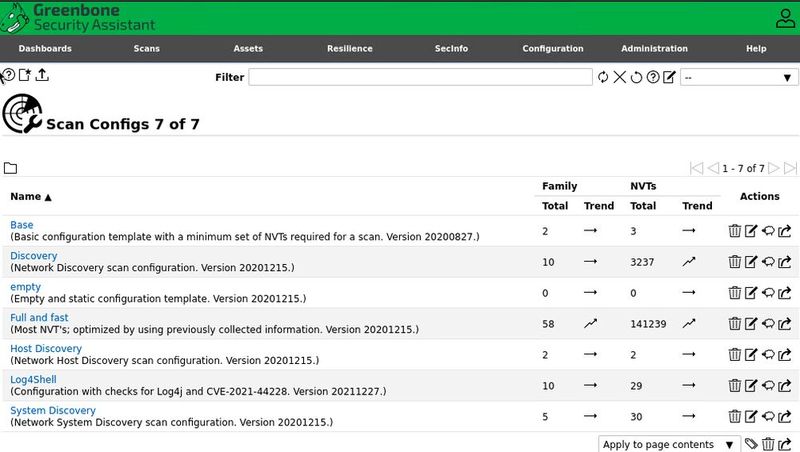Screen dimensions: 800x452
Task: Add tag to page contents
Action: [x=751, y=444]
